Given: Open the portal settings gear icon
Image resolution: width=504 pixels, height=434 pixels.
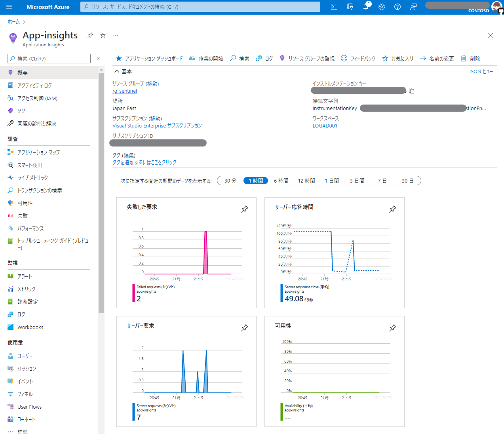Looking at the screenshot, I should point(381,7).
